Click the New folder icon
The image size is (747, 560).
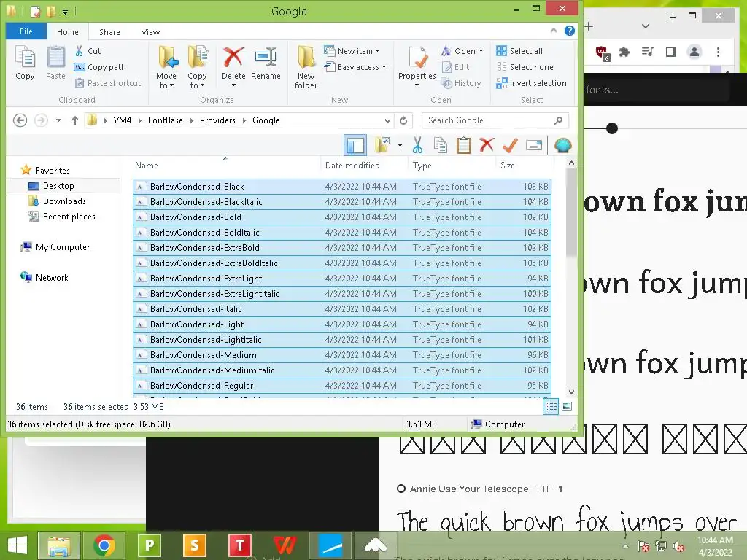click(306, 58)
